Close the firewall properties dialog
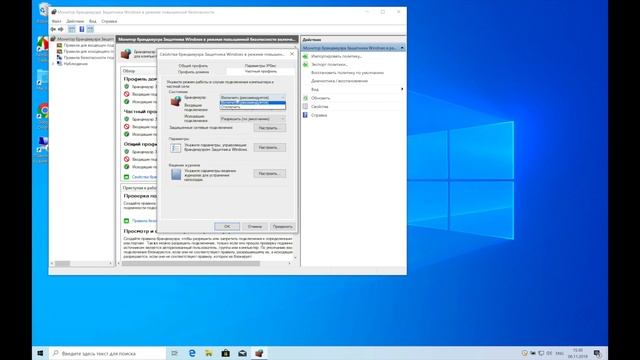The width and height of the screenshot is (640, 360). 292,54
